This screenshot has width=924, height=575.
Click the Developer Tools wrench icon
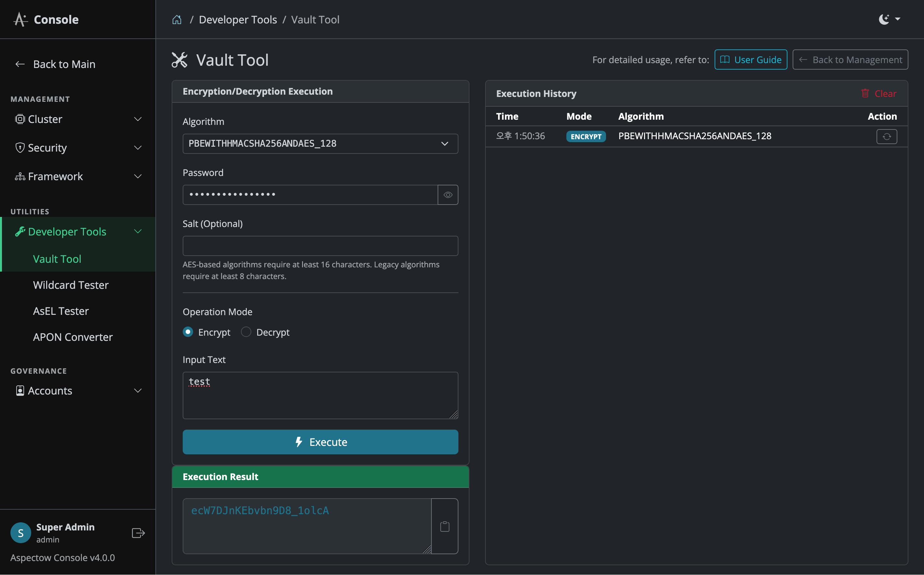pyautogui.click(x=20, y=232)
